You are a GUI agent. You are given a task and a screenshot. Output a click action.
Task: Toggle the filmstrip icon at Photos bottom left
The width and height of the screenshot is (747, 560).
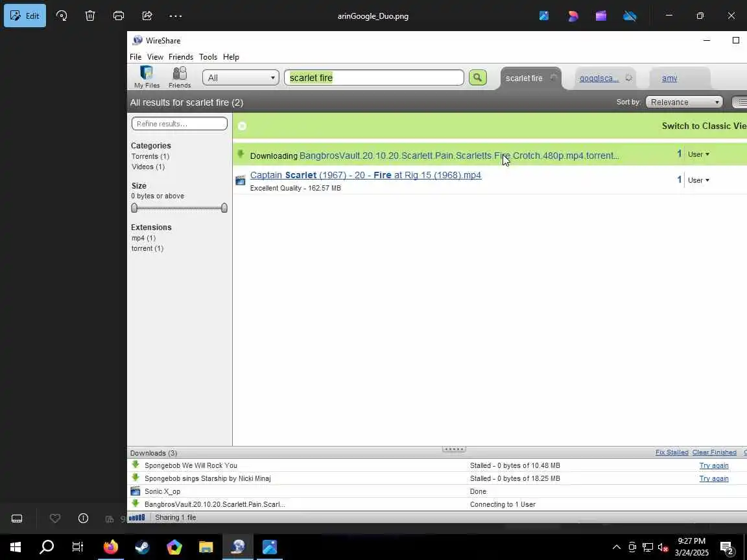point(17,519)
